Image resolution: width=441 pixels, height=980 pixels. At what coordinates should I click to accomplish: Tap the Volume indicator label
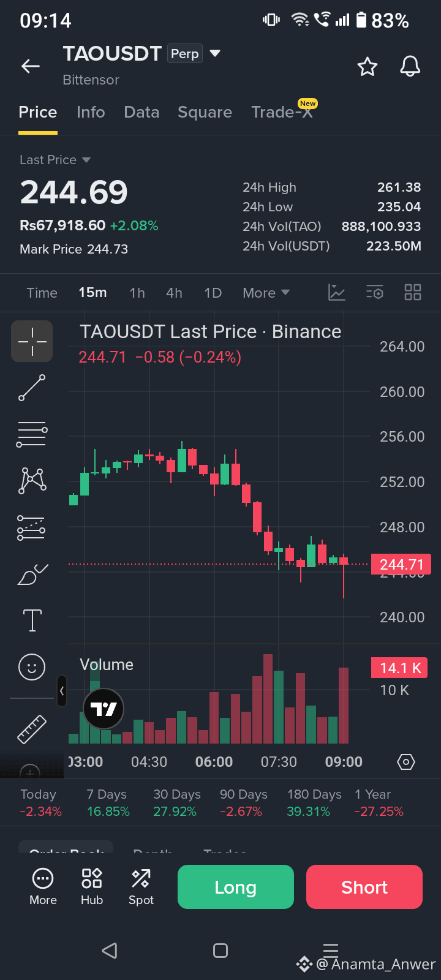coord(107,665)
